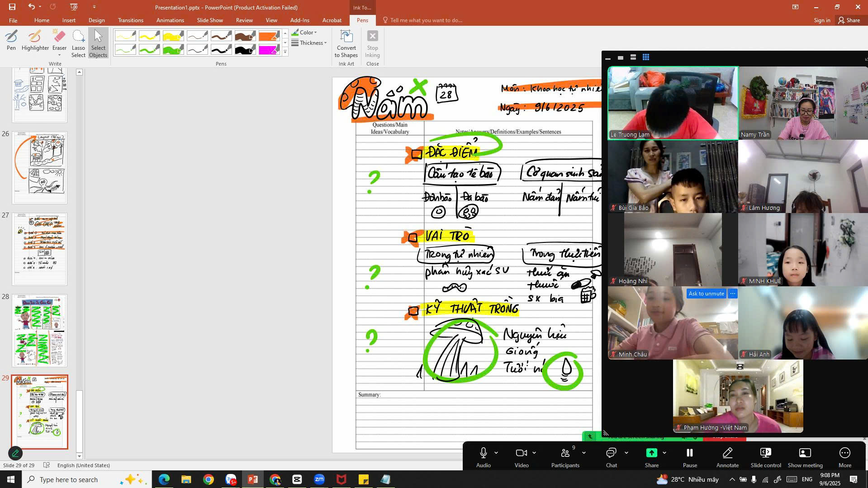The image size is (868, 488).
Task: Choose the medium brown pen preset
Action: click(221, 36)
